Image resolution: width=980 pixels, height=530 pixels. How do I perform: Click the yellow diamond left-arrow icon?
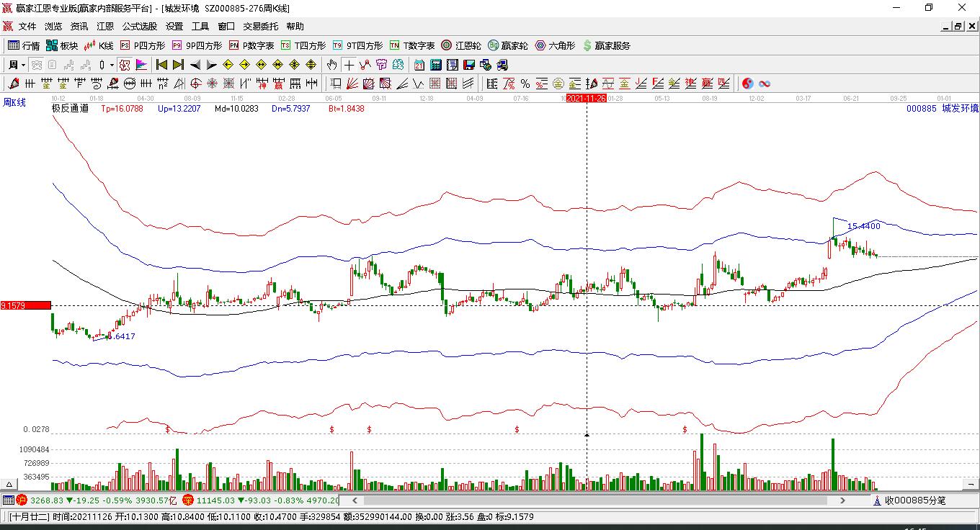[228, 65]
